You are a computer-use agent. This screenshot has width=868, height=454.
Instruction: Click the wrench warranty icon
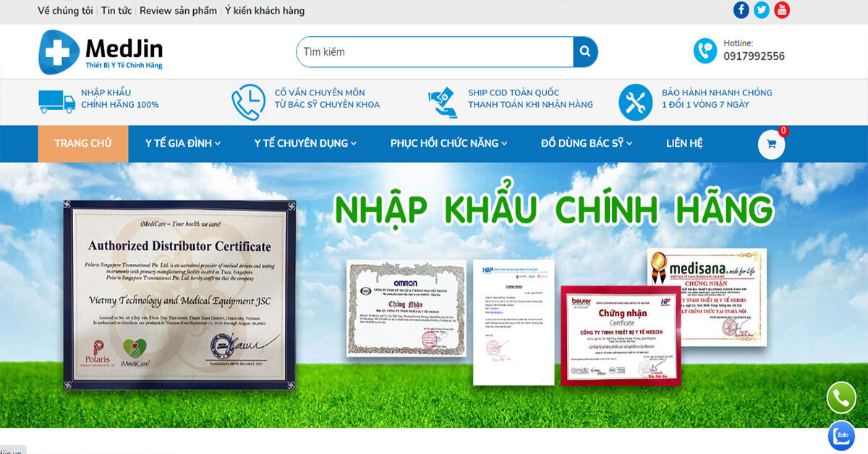(x=636, y=102)
